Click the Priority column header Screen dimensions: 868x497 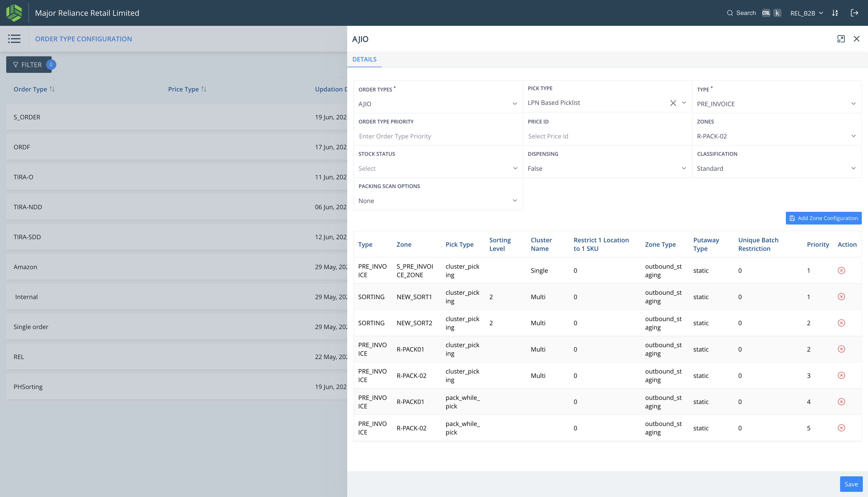tap(817, 244)
